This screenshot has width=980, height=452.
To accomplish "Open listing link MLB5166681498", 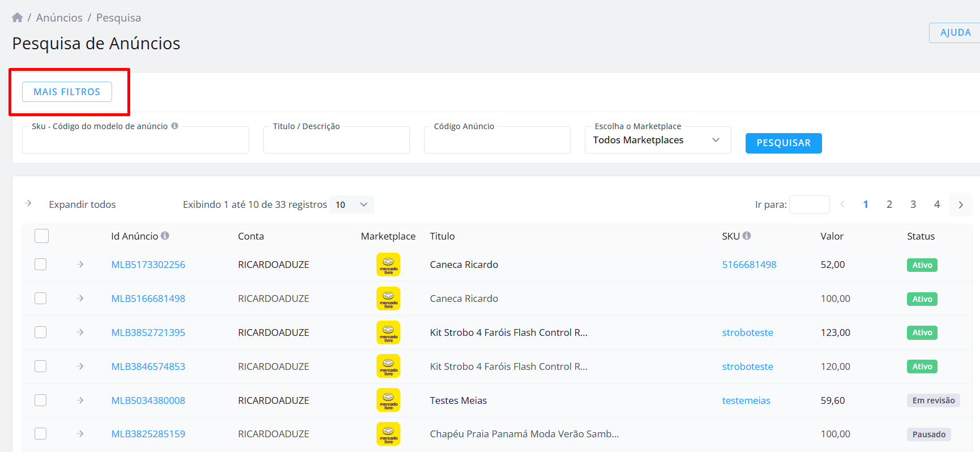I will coord(148,299).
